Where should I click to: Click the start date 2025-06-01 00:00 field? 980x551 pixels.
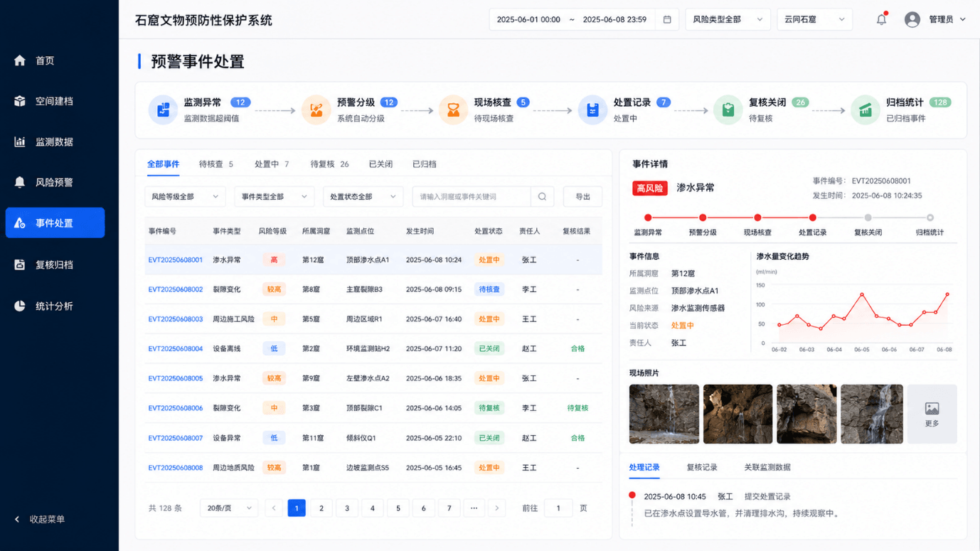(528, 19)
